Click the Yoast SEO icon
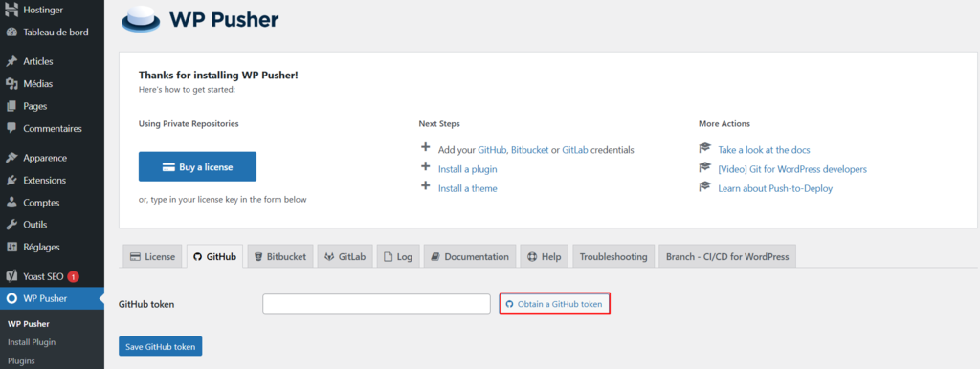 [11, 276]
